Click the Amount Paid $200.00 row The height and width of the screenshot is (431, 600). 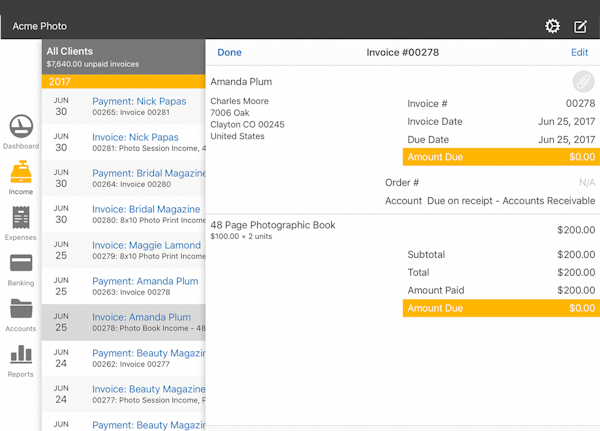pyautogui.click(x=501, y=290)
